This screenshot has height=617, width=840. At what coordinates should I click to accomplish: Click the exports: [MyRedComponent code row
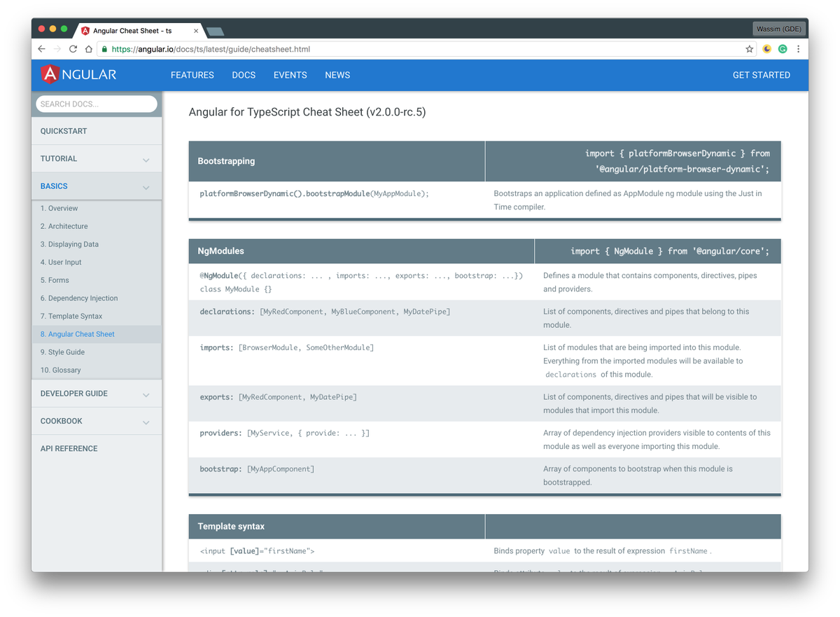[x=484, y=403]
